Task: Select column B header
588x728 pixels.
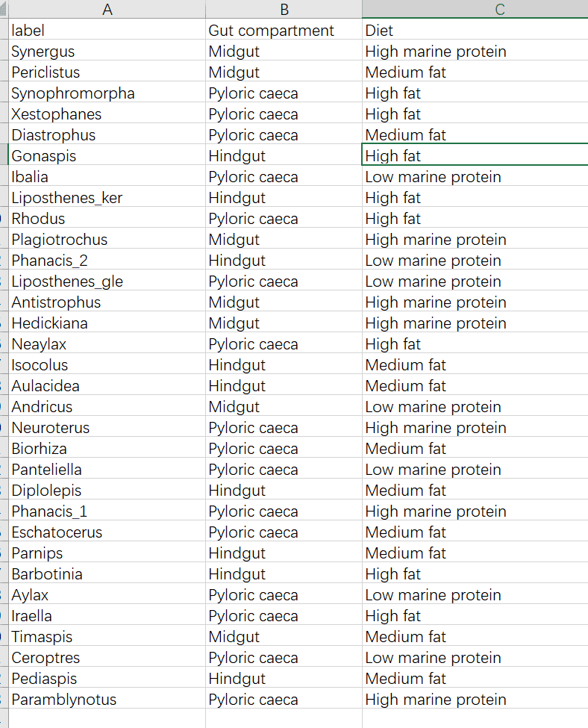Action: (284, 9)
